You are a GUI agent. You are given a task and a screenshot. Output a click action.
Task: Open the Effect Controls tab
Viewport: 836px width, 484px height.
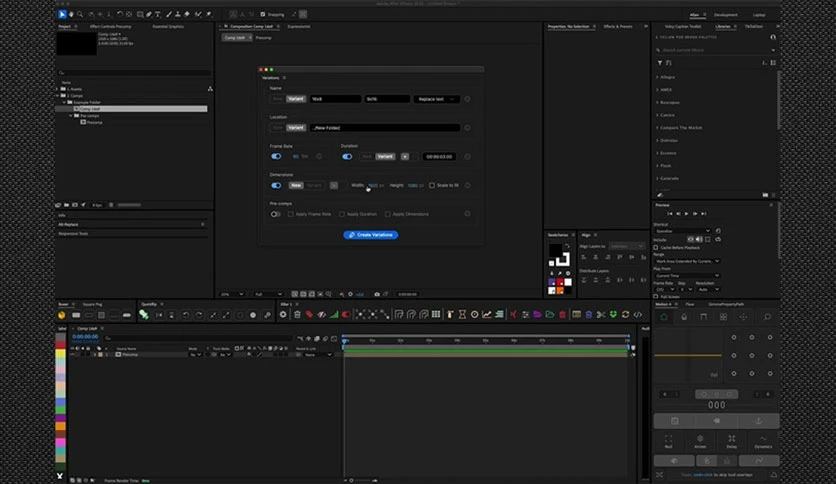[110, 27]
